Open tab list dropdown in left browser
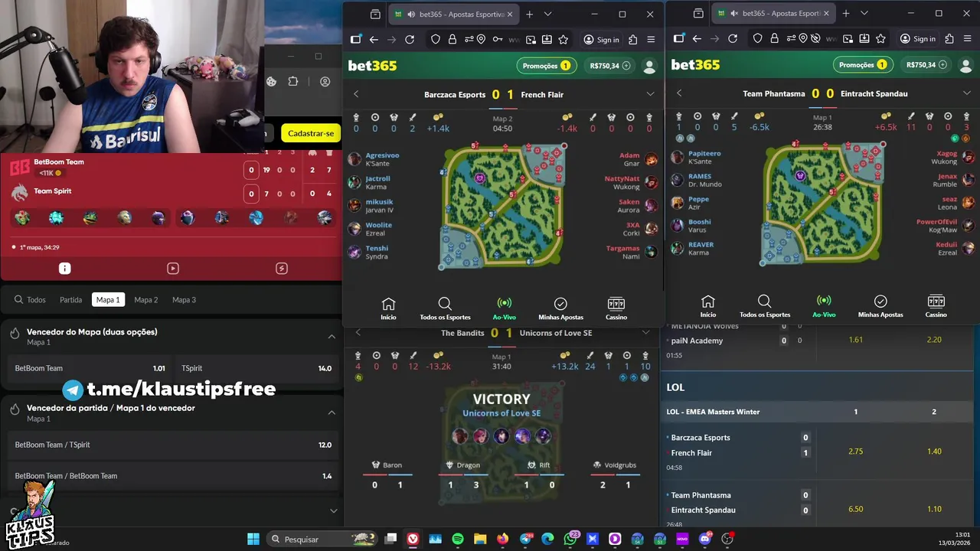This screenshot has width=980, height=551. pos(547,14)
